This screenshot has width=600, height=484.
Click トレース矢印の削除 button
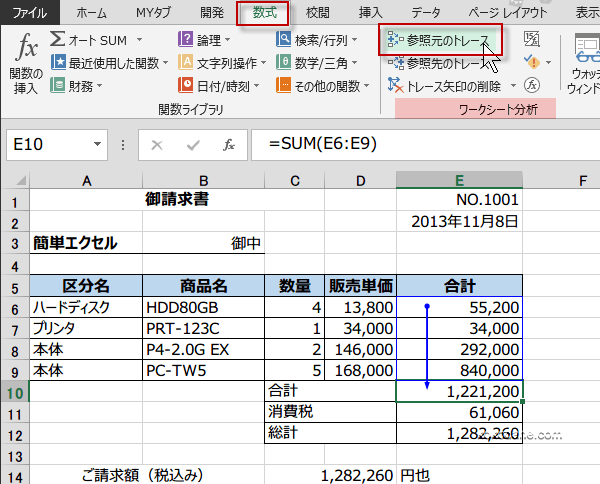[445, 86]
